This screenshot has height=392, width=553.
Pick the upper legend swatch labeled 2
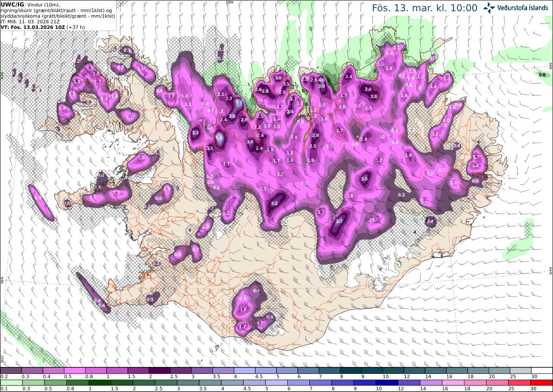click(x=159, y=370)
